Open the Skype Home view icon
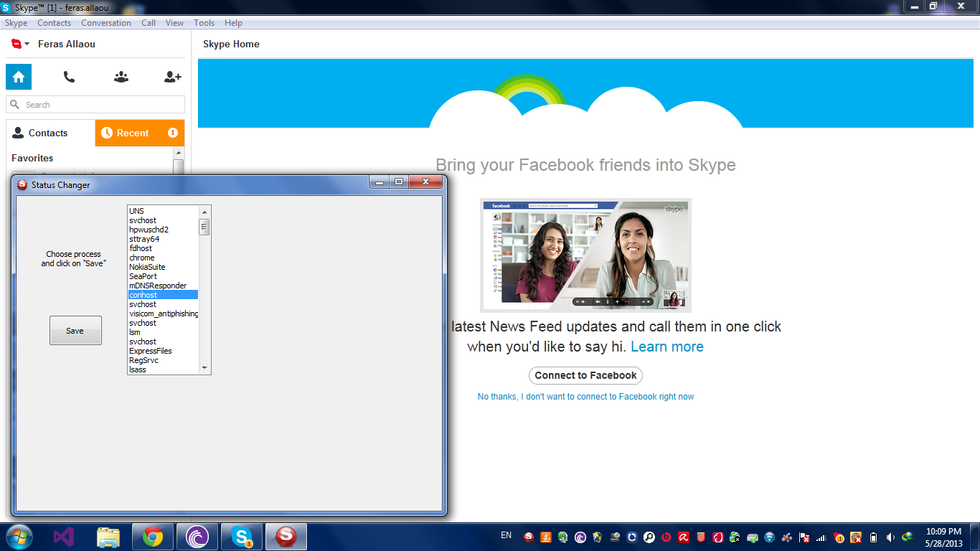Screen dimensions: 980x551 tap(19, 77)
